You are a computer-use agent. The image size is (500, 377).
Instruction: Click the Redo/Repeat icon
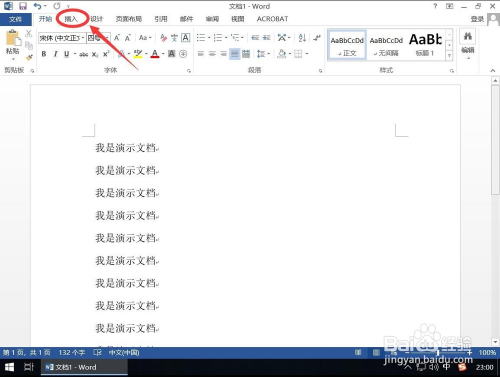click(57, 6)
